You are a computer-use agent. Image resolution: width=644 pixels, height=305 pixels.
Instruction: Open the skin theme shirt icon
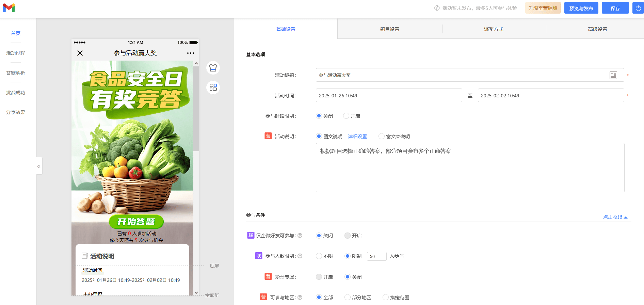click(x=213, y=68)
